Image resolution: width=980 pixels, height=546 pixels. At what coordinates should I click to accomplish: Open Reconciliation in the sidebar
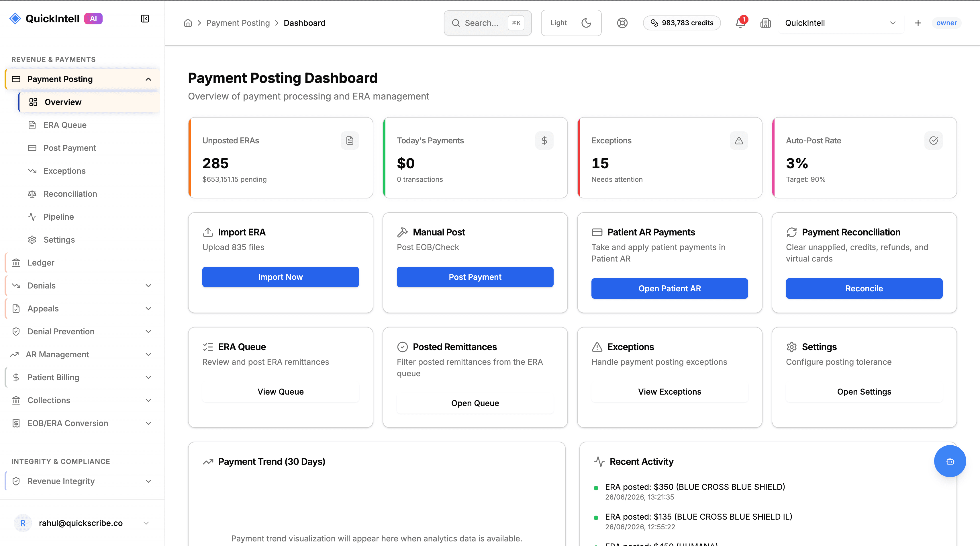(x=89, y=194)
